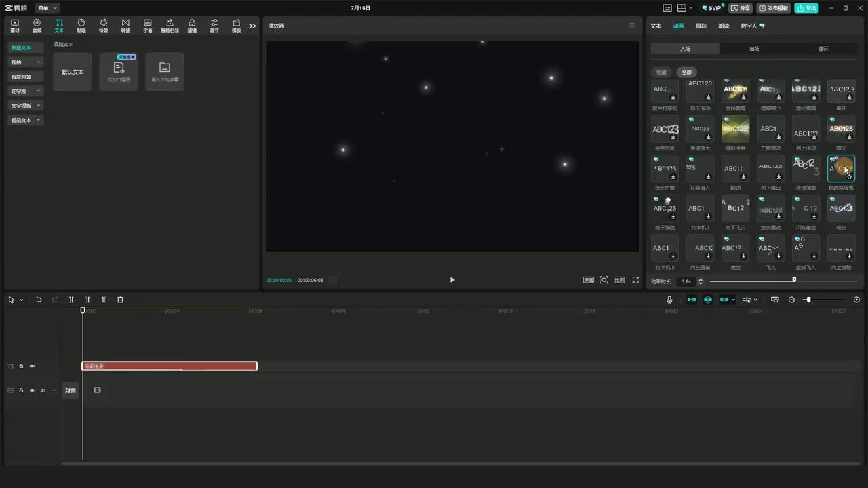868x488 pixels.
Task: Switch to the 数字人 digital human tab
Action: pos(752,26)
